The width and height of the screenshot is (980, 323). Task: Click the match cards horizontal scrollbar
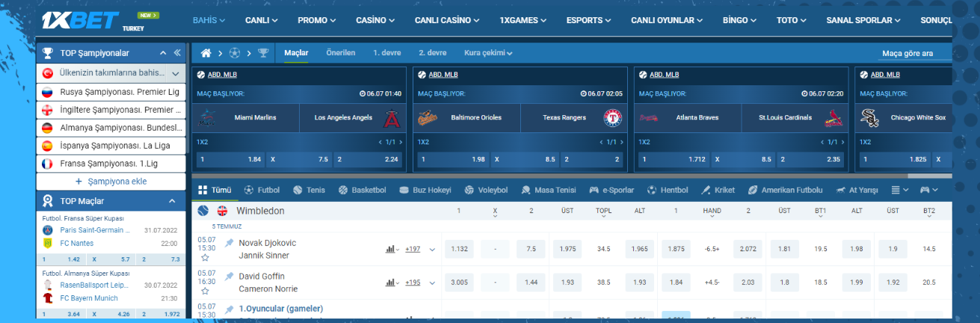click(x=572, y=176)
